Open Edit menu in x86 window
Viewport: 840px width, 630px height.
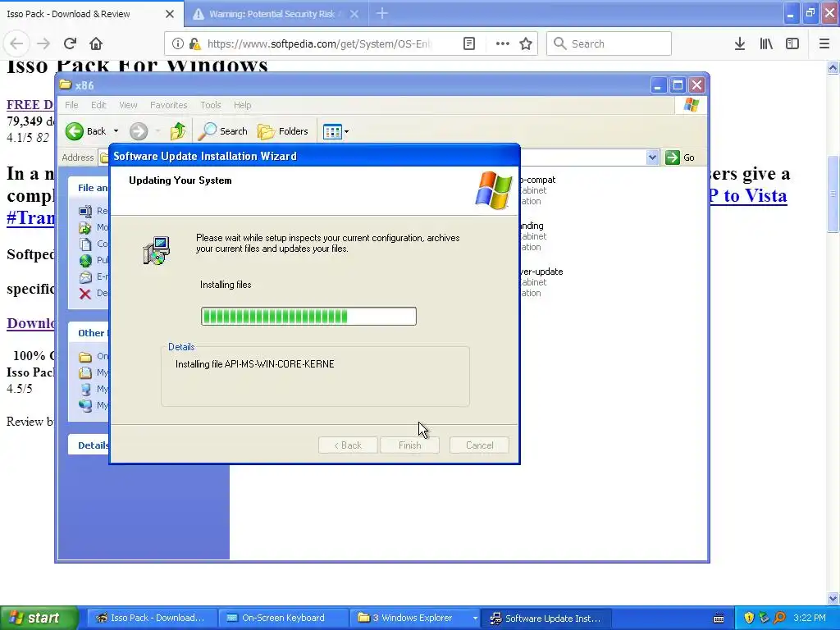click(x=98, y=105)
